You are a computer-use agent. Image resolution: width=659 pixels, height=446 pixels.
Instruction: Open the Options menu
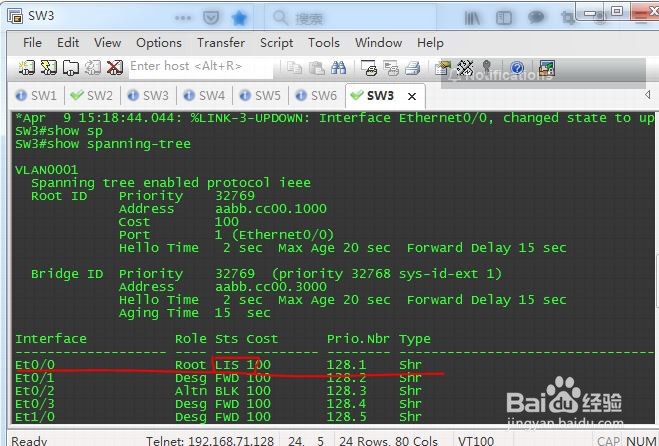pos(159,42)
